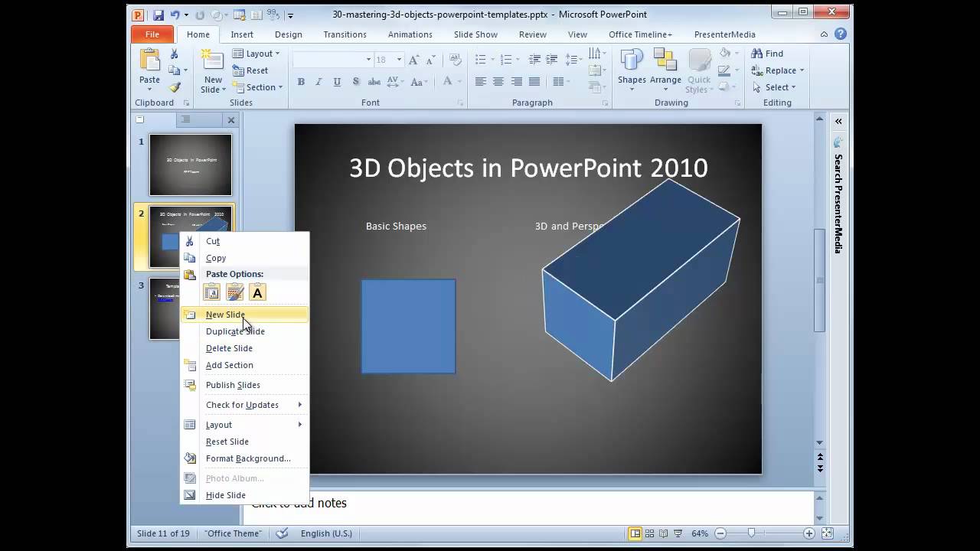Open the font size dropdown showing 18

[389, 60]
